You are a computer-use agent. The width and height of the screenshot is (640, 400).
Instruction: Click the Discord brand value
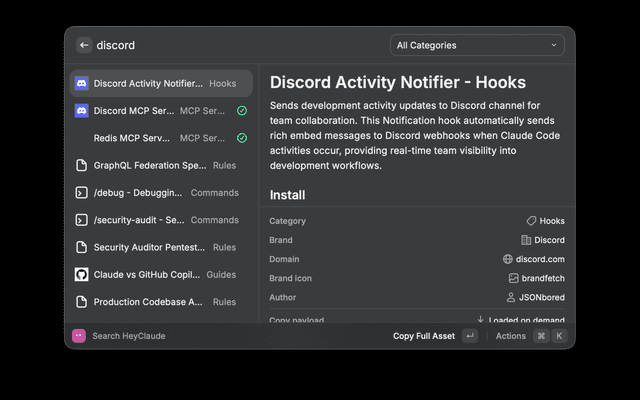[549, 240]
